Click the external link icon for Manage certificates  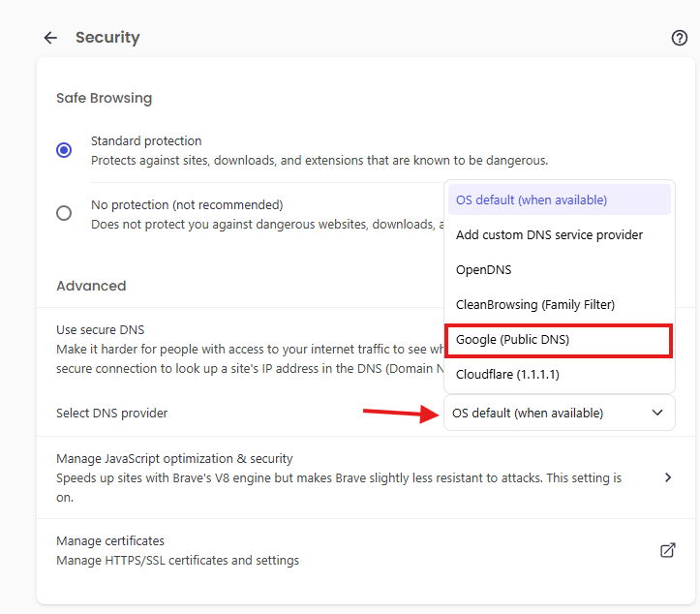click(667, 550)
